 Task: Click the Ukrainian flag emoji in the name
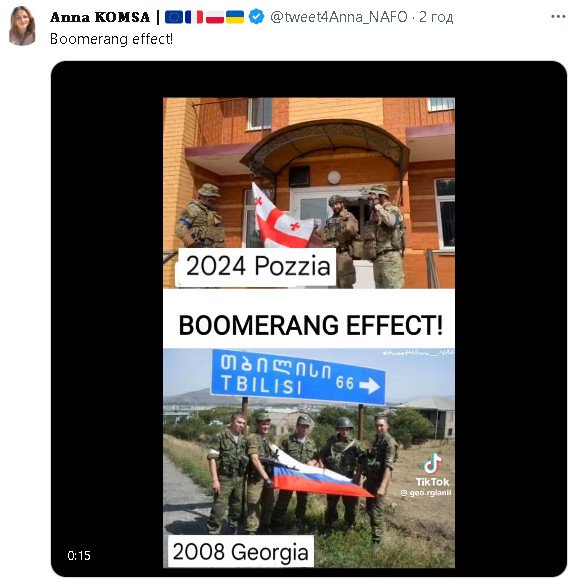pyautogui.click(x=235, y=17)
